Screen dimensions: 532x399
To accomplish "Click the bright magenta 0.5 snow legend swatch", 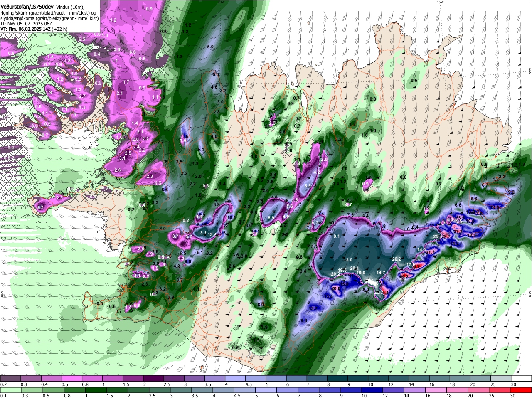I will (x=71, y=379).
